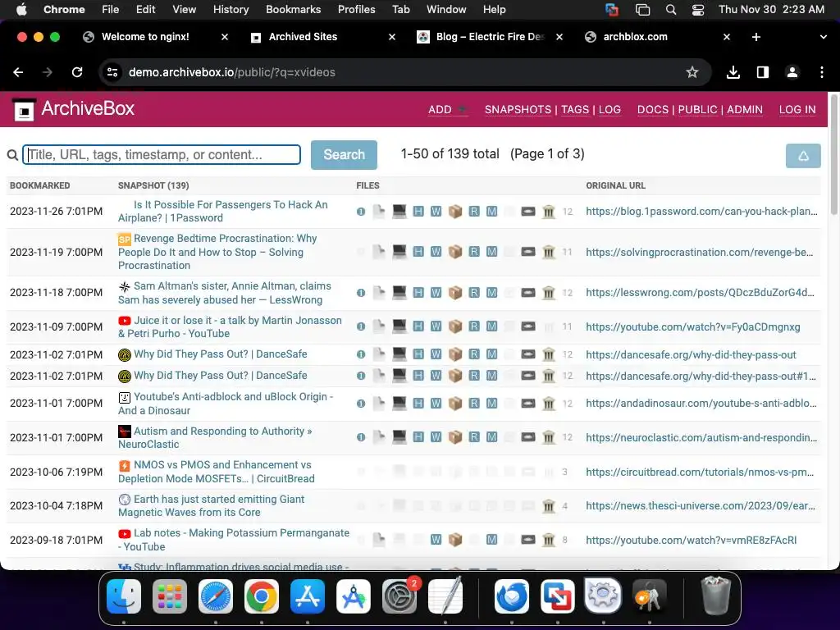Open screenshot icon in Youtube Anti-adblock row
The width and height of the screenshot is (840, 630).
click(399, 403)
